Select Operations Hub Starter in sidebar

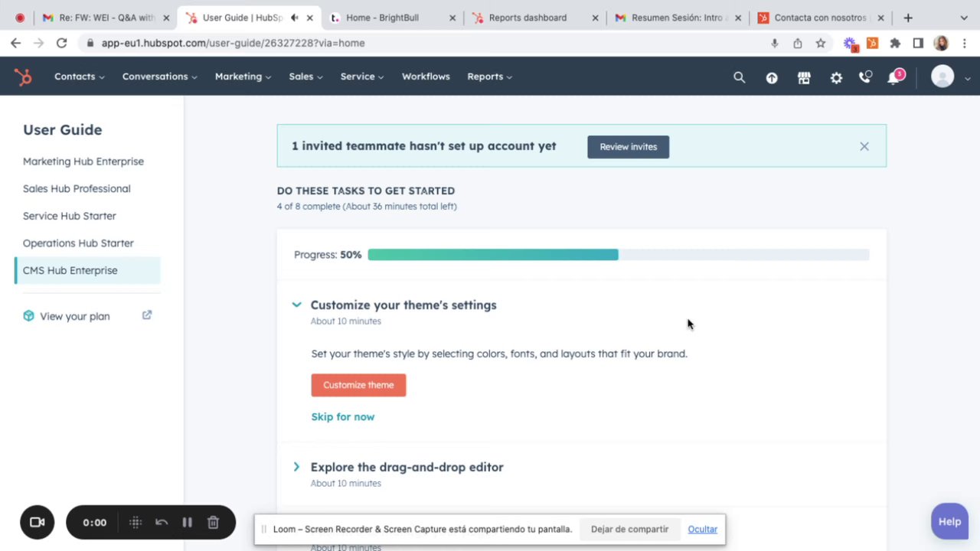click(x=78, y=243)
